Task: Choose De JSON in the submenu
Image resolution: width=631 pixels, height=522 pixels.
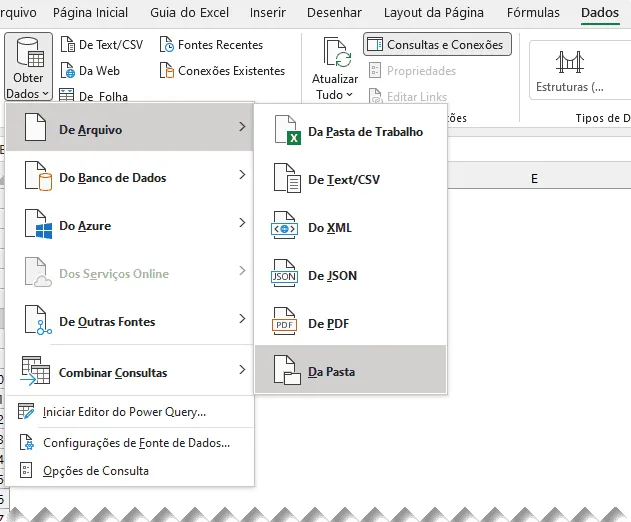Action: pos(351,275)
